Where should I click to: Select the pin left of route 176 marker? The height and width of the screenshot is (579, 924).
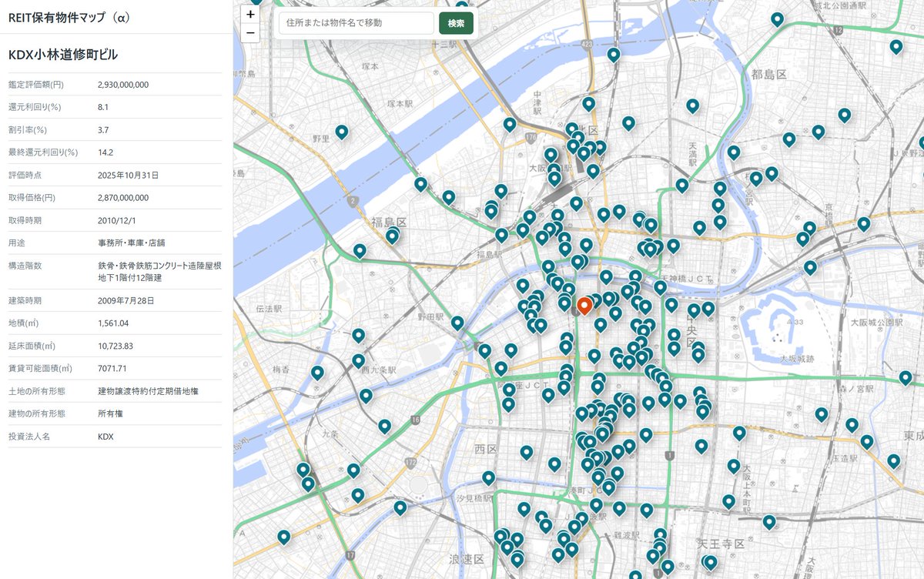click(510, 125)
